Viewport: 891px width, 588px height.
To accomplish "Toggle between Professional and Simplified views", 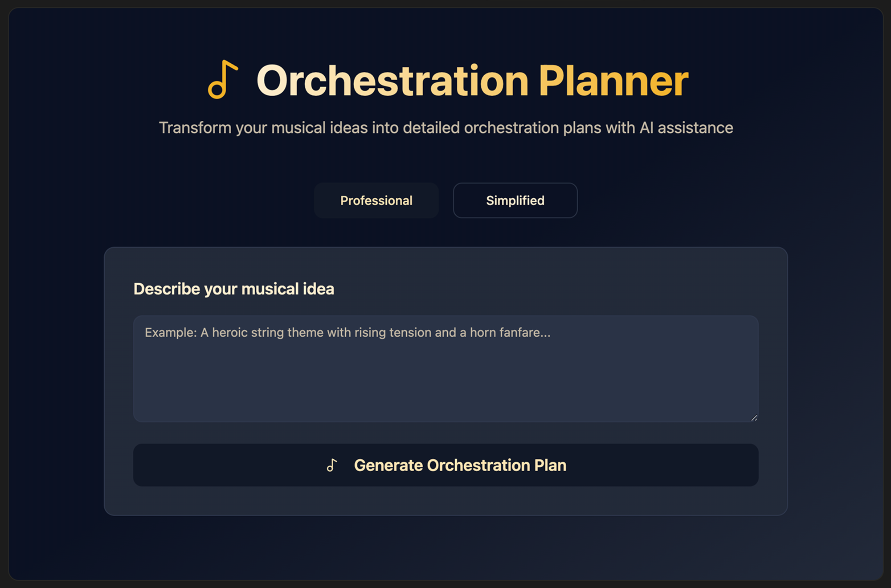I will click(515, 200).
